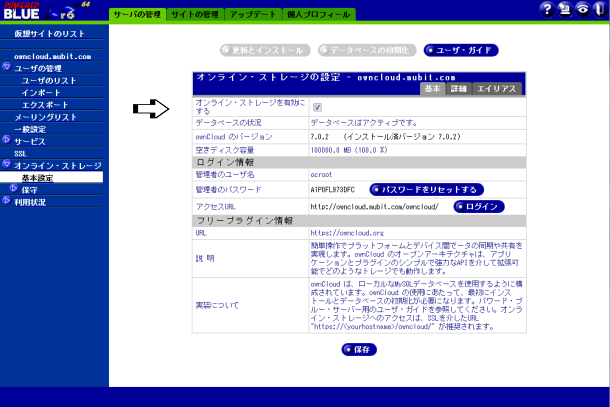The height and width of the screenshot is (407, 610).
Task: Open 一般設定 sidebar item
Action: point(30,129)
